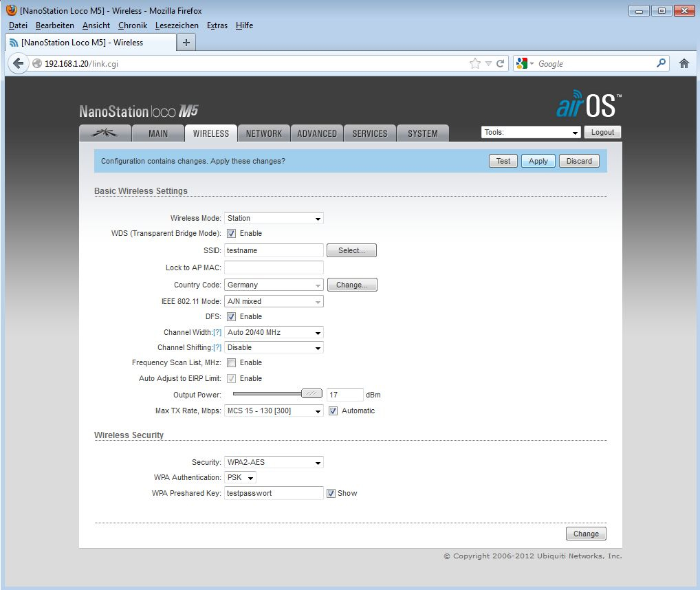Click the Apply button
The image size is (700, 590).
coord(538,161)
